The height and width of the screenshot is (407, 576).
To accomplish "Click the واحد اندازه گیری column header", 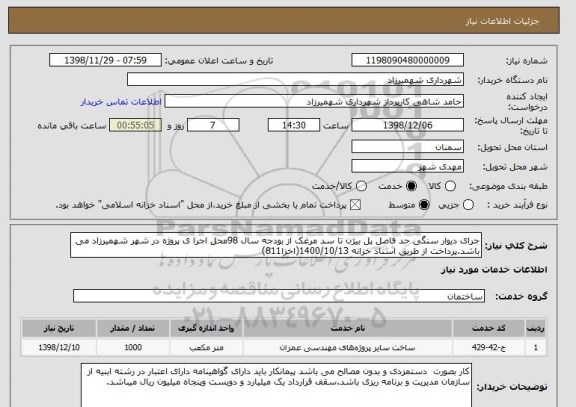I will coord(206,328).
